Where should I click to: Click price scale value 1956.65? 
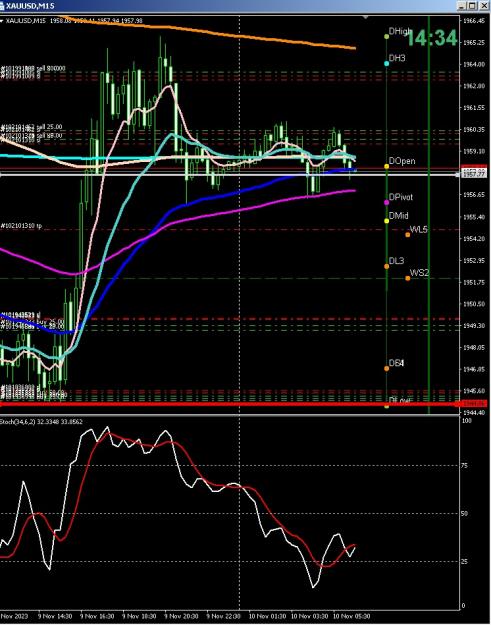(474, 195)
